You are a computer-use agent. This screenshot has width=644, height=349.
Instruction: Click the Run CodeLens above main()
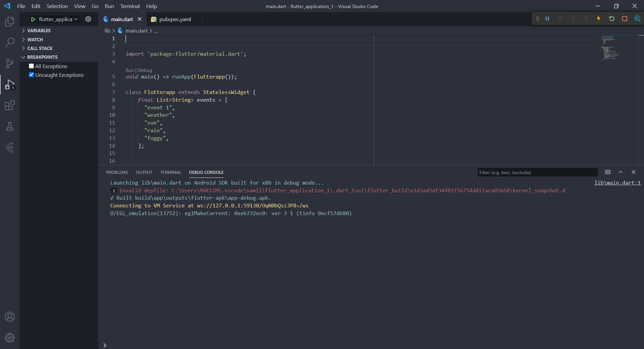coord(129,70)
